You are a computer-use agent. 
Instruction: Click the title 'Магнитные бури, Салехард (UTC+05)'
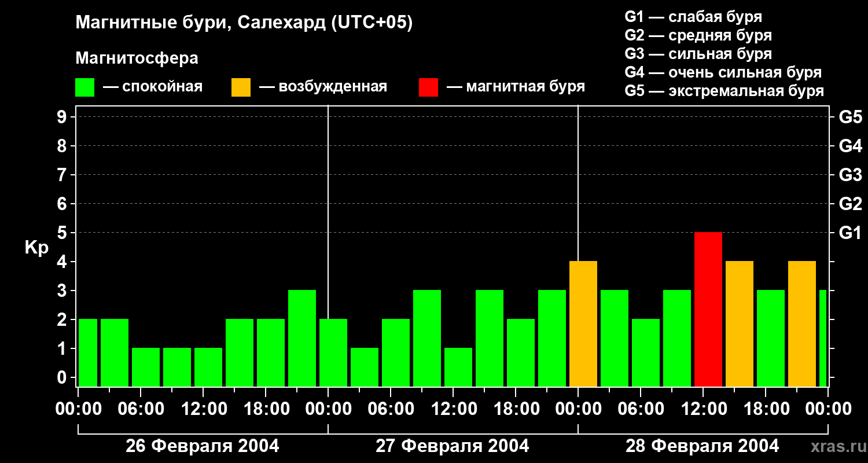244,23
